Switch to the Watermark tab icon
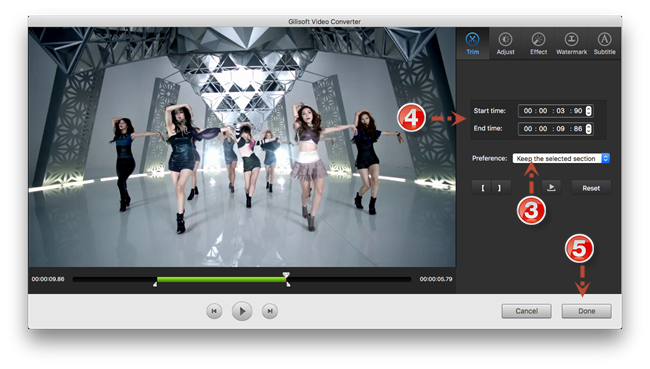Image resolution: width=650 pixels, height=369 pixels. point(571,39)
